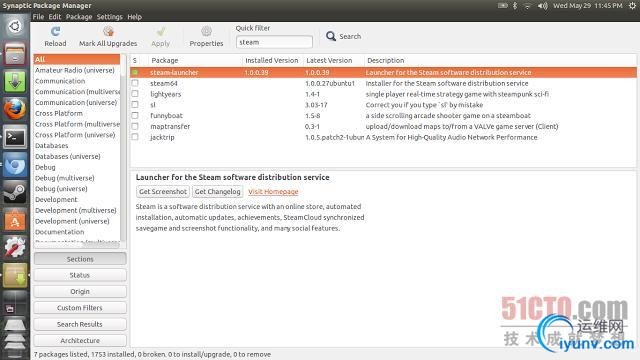Mark the maptransfer package checkbox
640x360 pixels.
click(135, 126)
